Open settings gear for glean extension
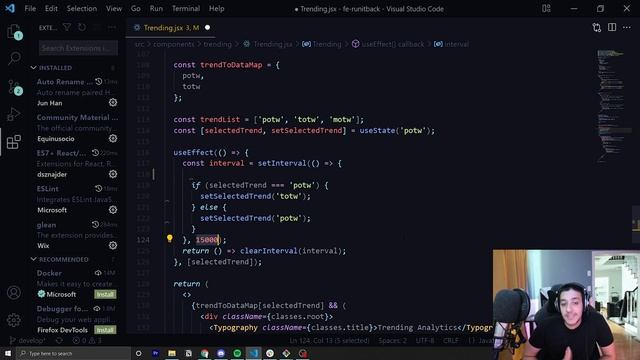640x360 pixels. [x=113, y=245]
